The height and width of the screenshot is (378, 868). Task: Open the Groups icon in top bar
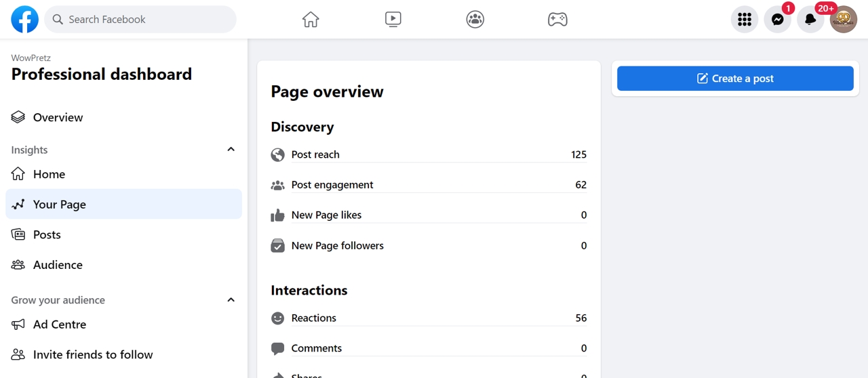click(x=475, y=20)
